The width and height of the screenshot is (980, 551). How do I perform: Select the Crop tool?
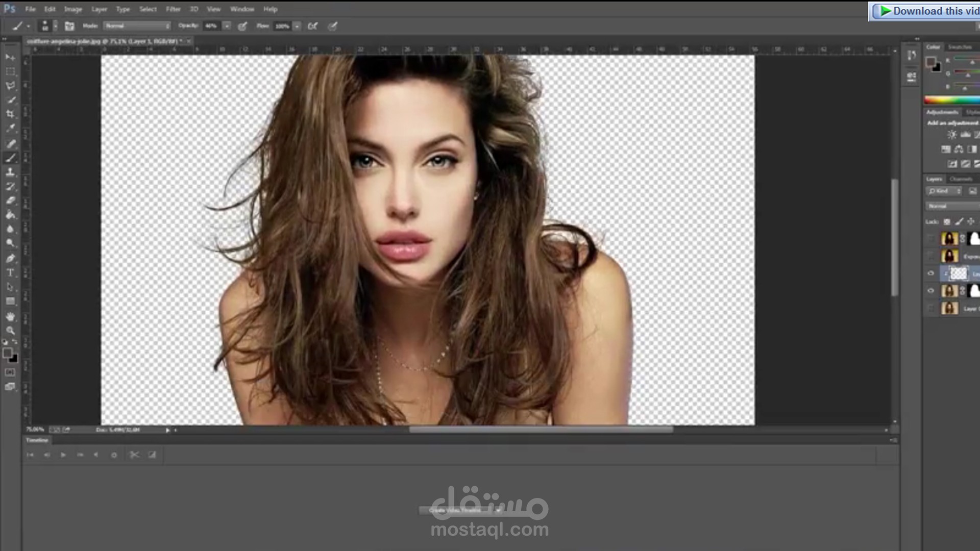pyautogui.click(x=10, y=114)
